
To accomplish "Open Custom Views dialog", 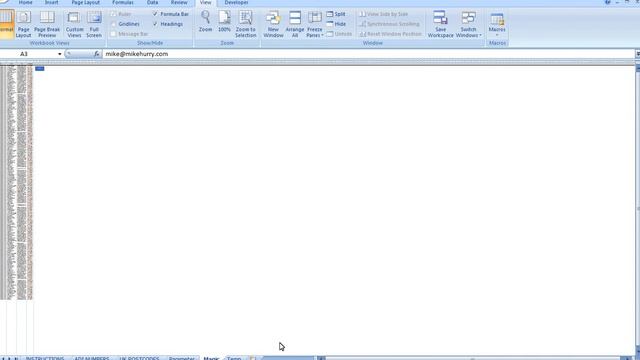I will click(74, 24).
